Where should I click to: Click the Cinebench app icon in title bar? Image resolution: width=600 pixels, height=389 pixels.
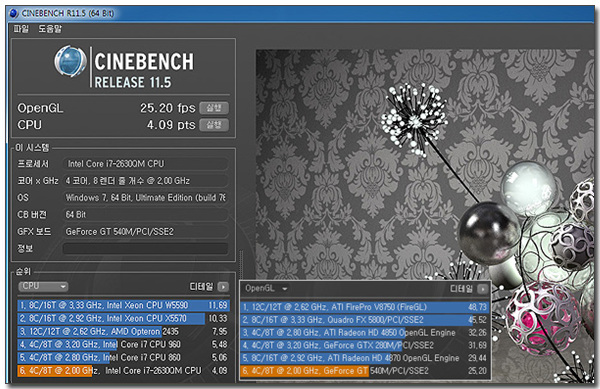pyautogui.click(x=14, y=14)
